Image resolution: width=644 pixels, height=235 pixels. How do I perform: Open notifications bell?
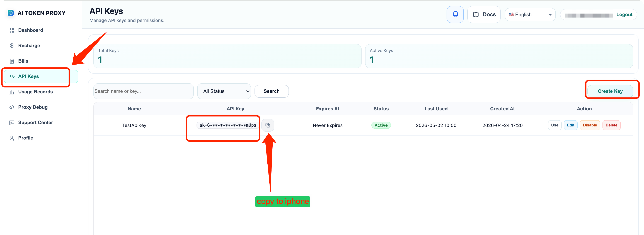pyautogui.click(x=455, y=14)
